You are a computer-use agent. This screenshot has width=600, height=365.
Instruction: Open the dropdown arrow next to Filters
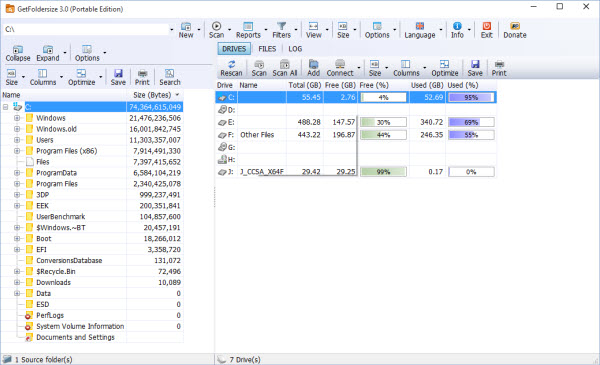pyautogui.click(x=296, y=29)
